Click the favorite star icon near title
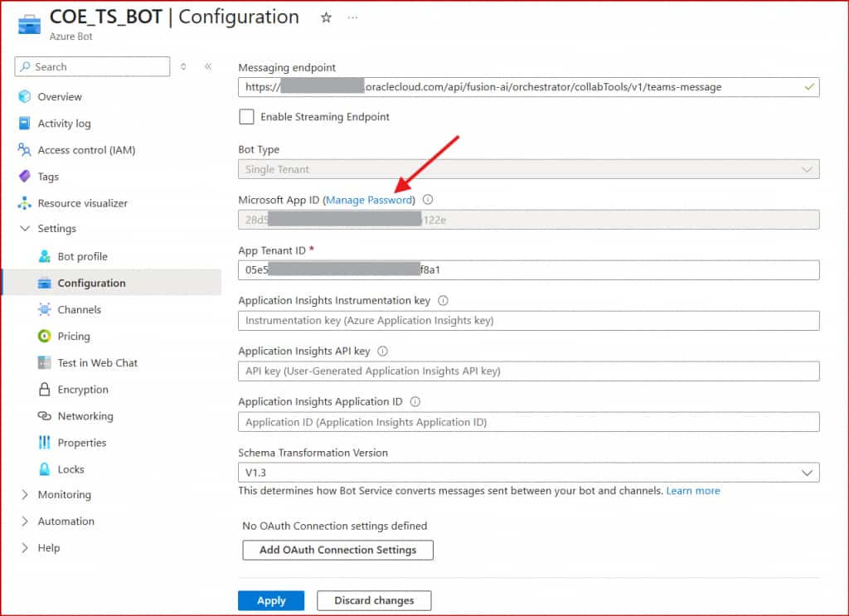Viewport: 849px width, 616px height. coord(326,17)
